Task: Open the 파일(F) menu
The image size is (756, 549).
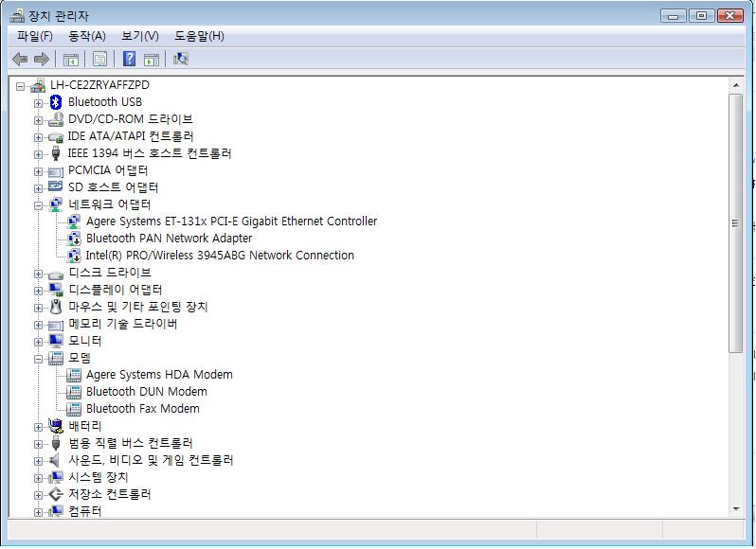Action: point(35,36)
